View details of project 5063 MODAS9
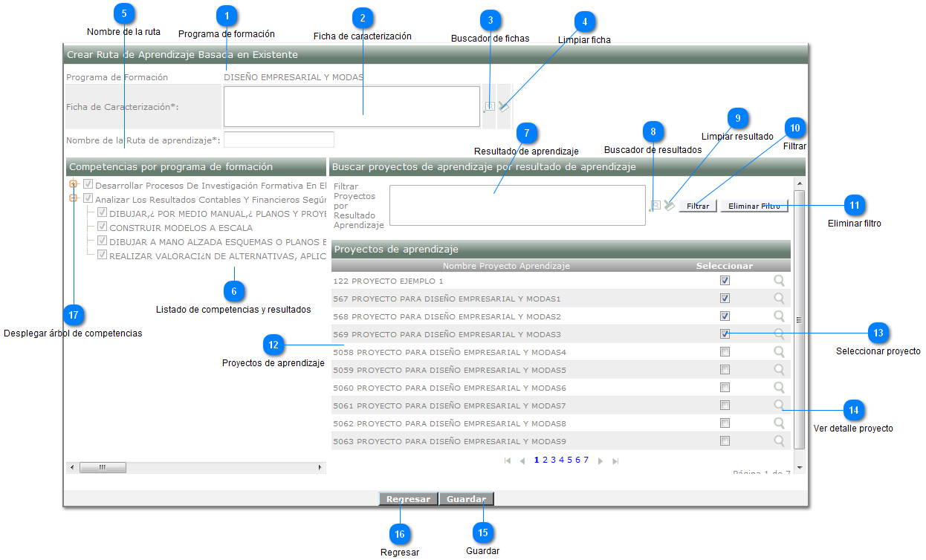 pos(779,441)
